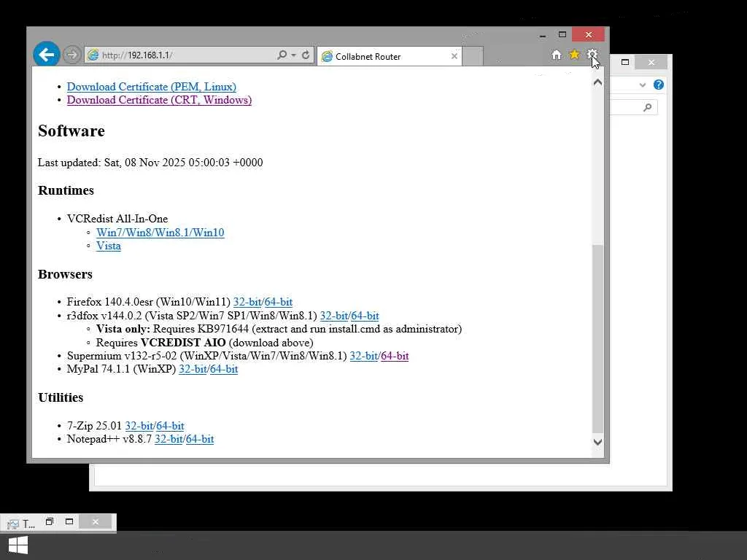
Task: Download Firefox 140.4.0esr 64-bit
Action: coord(278,302)
